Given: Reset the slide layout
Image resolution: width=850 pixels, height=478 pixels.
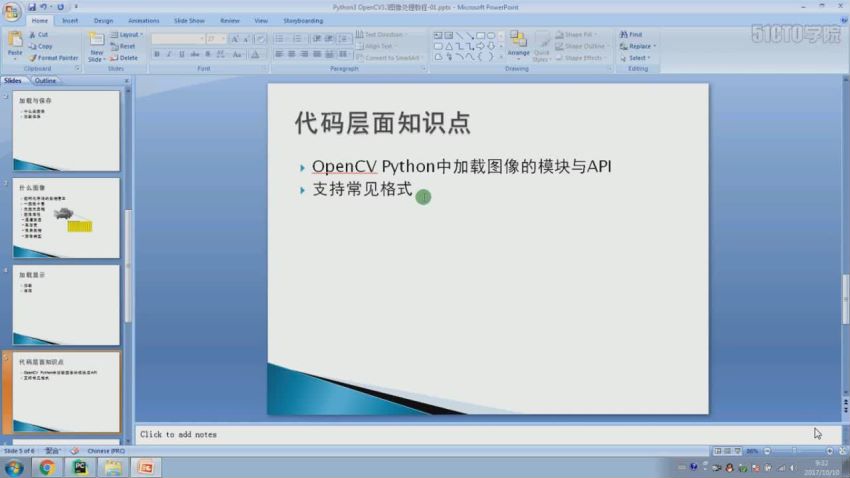Looking at the screenshot, I should (123, 46).
